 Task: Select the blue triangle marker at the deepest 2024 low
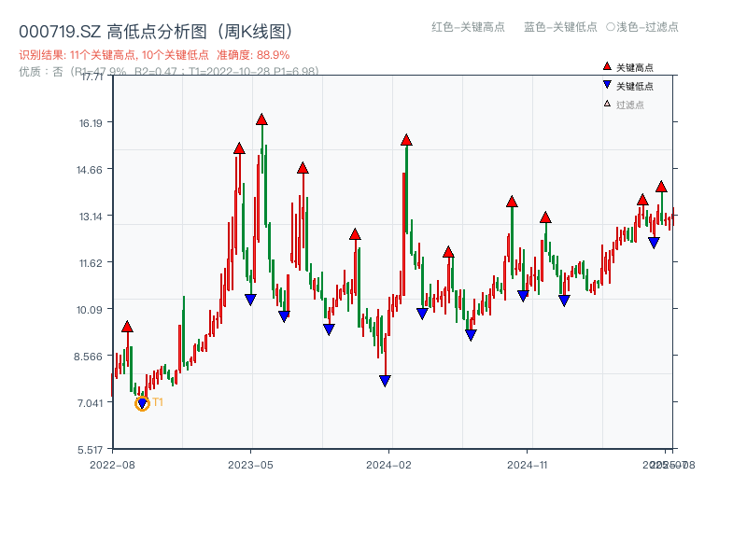[x=385, y=381]
